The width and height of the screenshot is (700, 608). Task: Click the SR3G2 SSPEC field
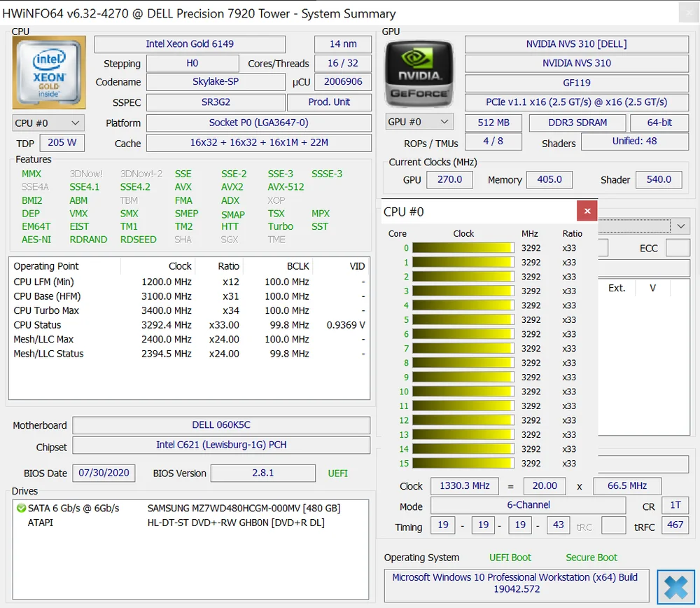point(216,102)
